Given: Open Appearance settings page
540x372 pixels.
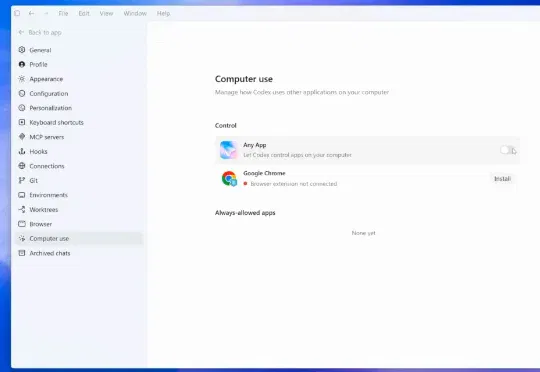Looking at the screenshot, I should point(79,79).
